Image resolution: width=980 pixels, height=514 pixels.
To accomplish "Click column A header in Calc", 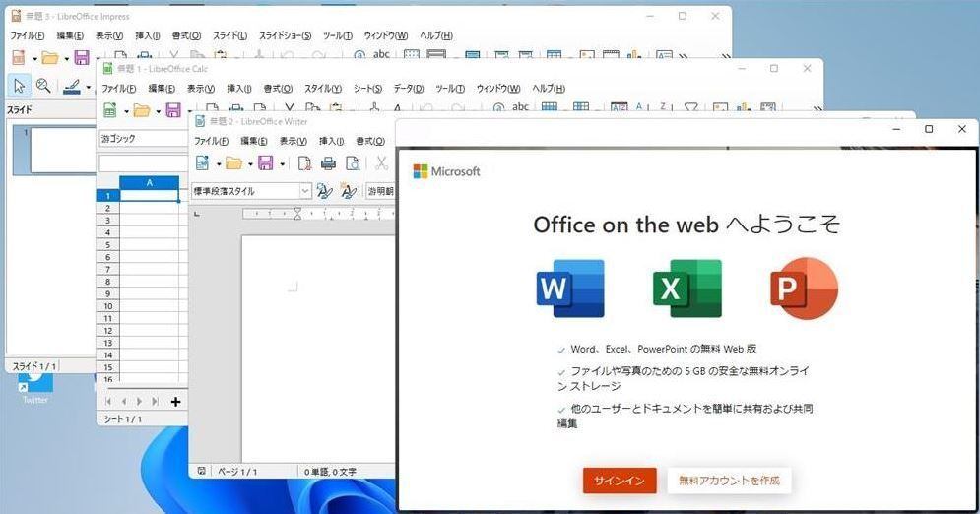I will [x=150, y=182].
